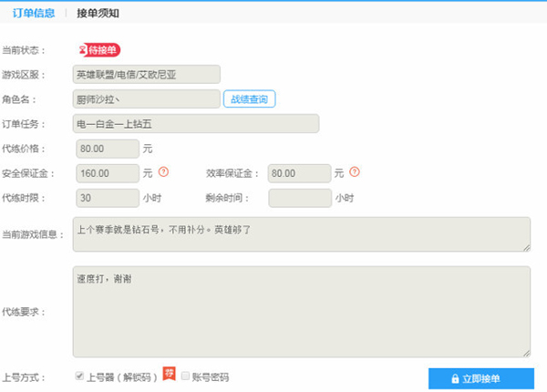Check the 账号密码 checkbox
547x392 pixels.
(185, 377)
